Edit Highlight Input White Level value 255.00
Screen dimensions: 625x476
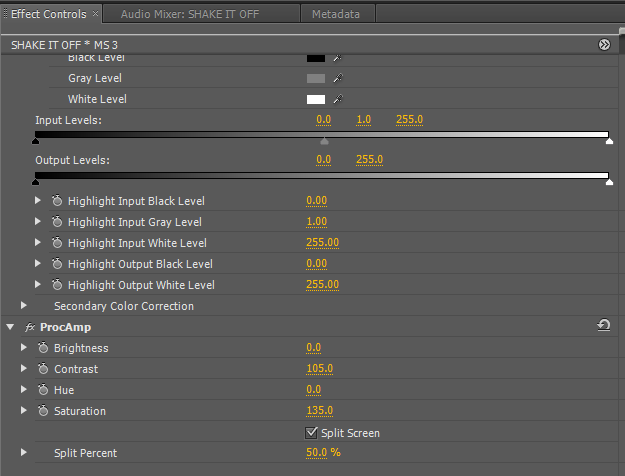(x=322, y=242)
